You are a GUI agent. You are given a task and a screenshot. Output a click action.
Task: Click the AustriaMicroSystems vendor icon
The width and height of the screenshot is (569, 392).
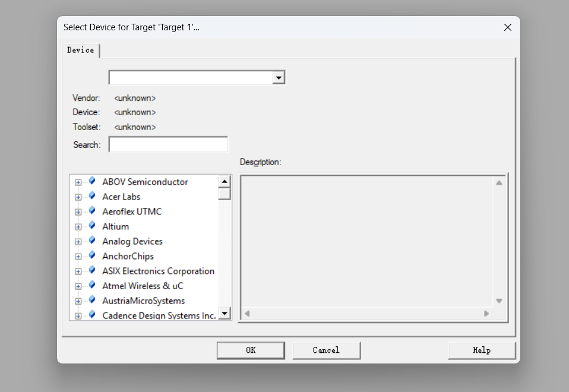[x=92, y=300]
